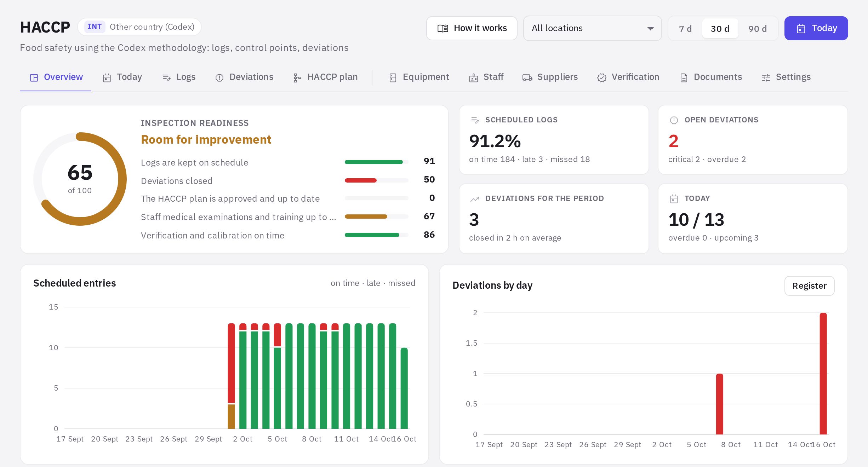Image resolution: width=868 pixels, height=467 pixels.
Task: Click the Overview tab grid icon
Action: pos(34,77)
